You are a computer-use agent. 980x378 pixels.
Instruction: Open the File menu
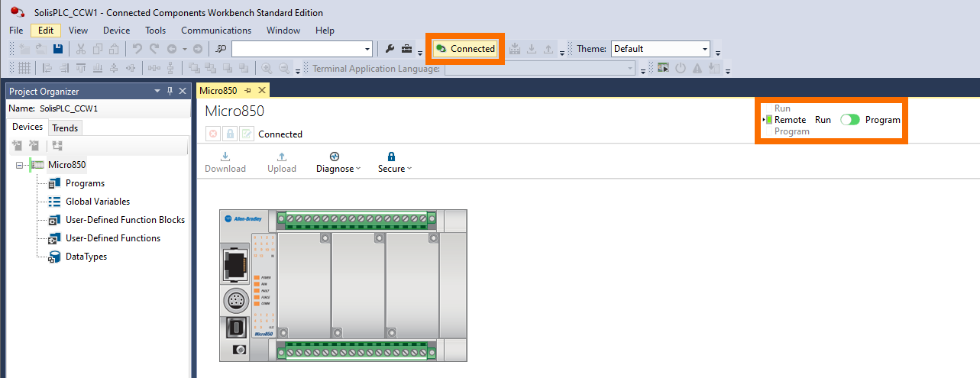point(16,31)
